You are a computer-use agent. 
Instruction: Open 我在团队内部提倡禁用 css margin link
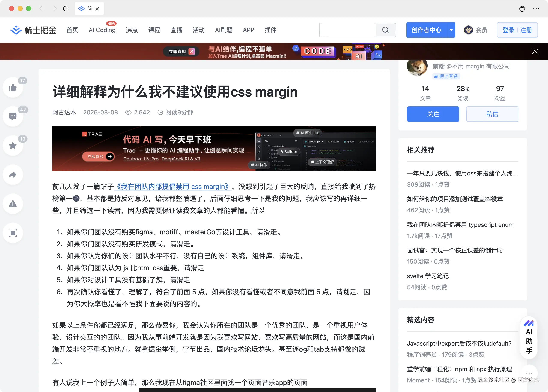172,186
